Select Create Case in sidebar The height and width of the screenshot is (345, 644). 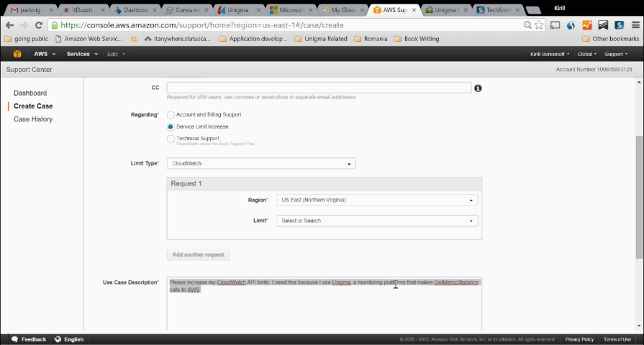click(x=33, y=106)
